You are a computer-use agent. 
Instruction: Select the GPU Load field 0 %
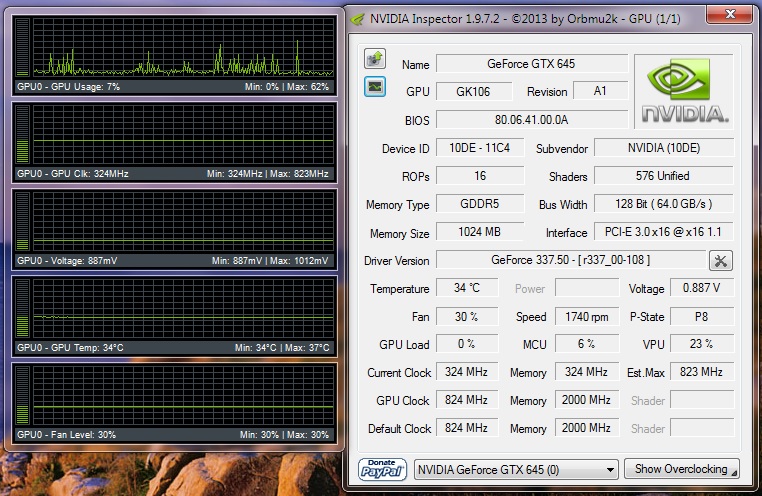467,344
